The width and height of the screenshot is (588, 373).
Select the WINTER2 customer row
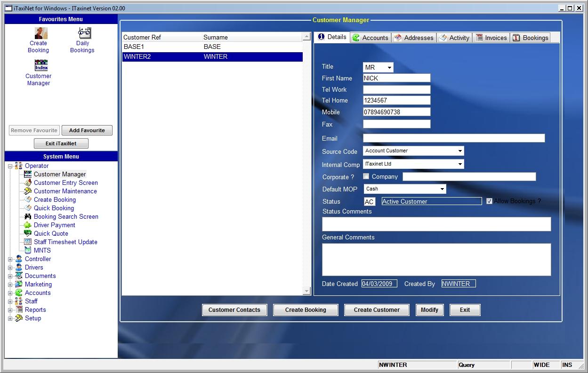point(212,56)
